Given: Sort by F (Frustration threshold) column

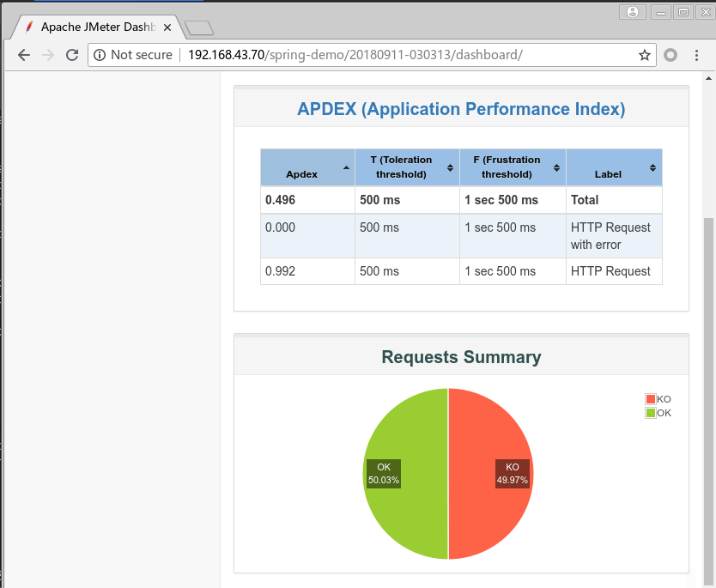Looking at the screenshot, I should click(513, 167).
